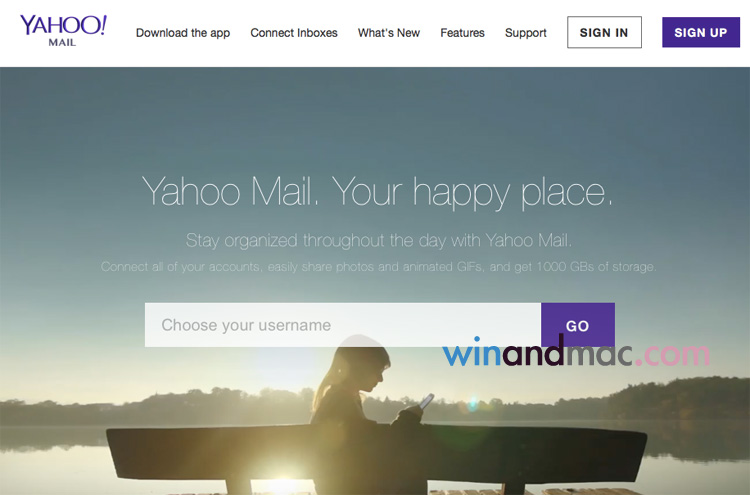Focus the Choose your username field

pos(343,325)
